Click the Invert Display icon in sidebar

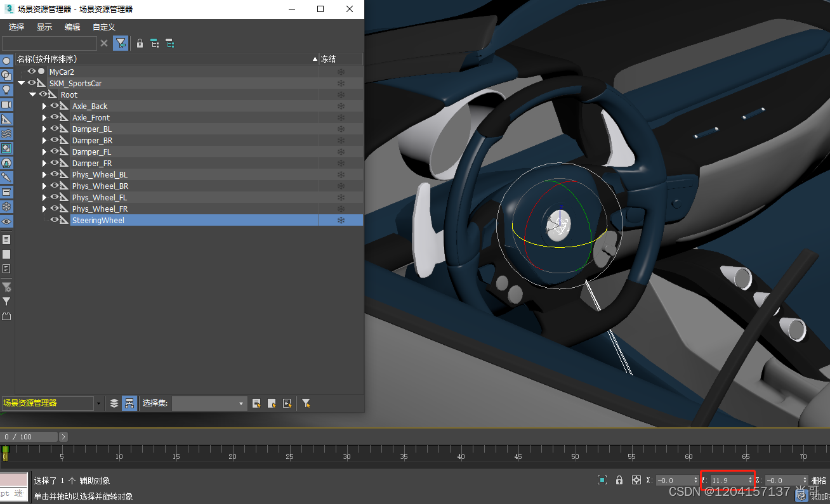[x=6, y=269]
